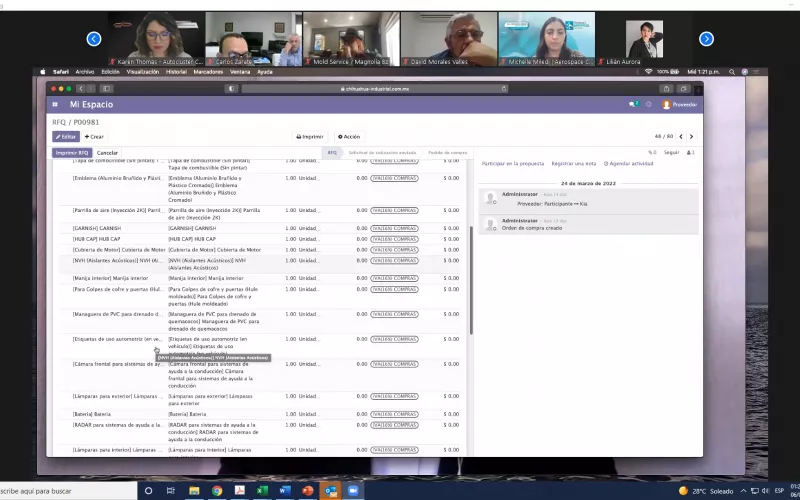Image resolution: width=800 pixels, height=500 pixels.
Task: Open the Odoo apps grid menu icon
Action: 55,104
